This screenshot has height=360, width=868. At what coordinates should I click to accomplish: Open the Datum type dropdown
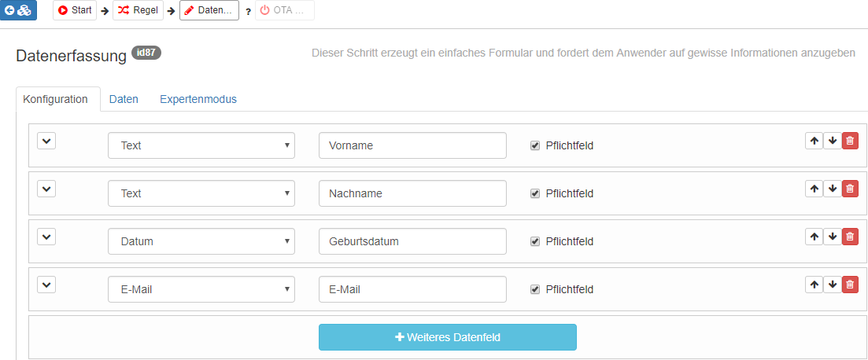click(201, 241)
